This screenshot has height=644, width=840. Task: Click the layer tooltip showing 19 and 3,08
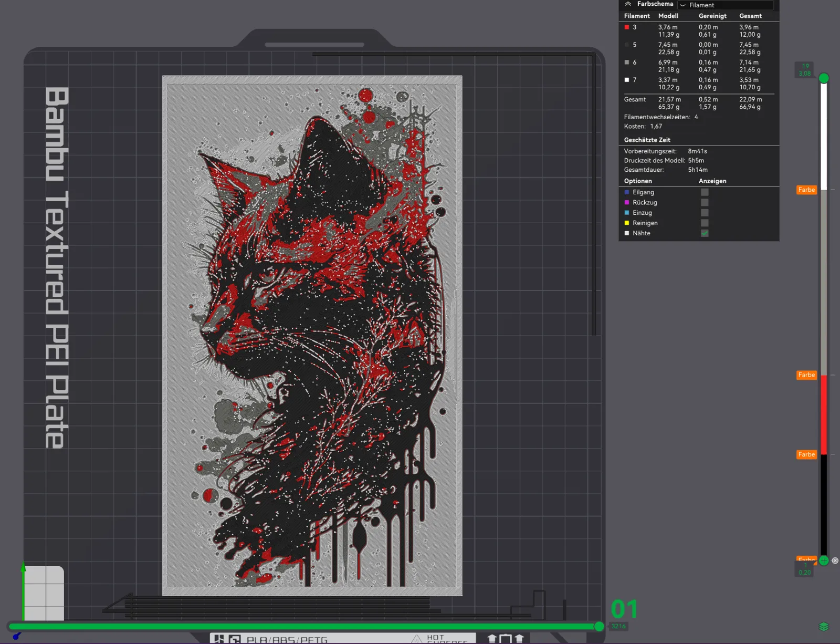pyautogui.click(x=805, y=70)
